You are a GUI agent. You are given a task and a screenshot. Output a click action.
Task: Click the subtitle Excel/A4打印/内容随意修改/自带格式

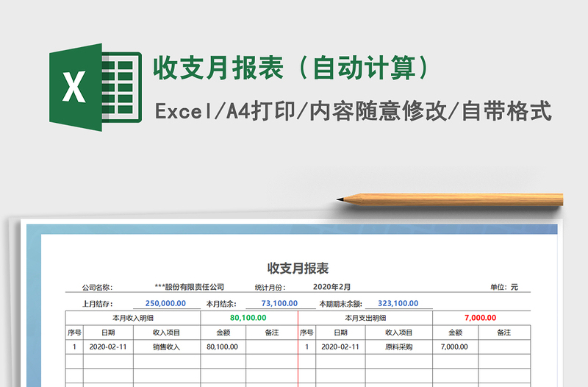(x=353, y=111)
